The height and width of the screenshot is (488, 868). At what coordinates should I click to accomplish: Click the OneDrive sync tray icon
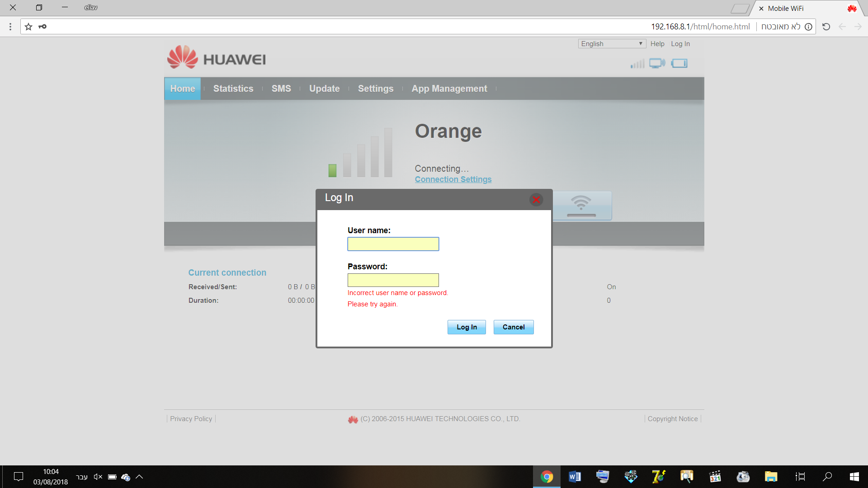pyautogui.click(x=126, y=477)
